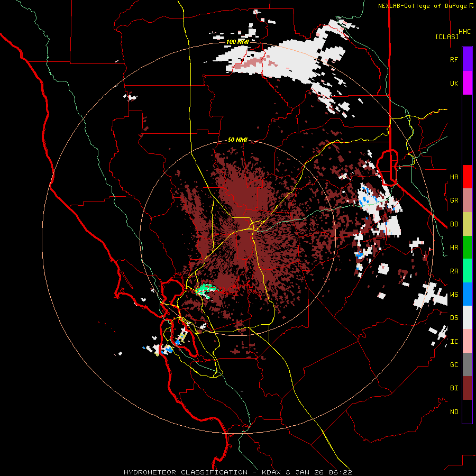476x476 pixels.
Task: Click the UK magenta legend swatch
Action: pos(467,83)
